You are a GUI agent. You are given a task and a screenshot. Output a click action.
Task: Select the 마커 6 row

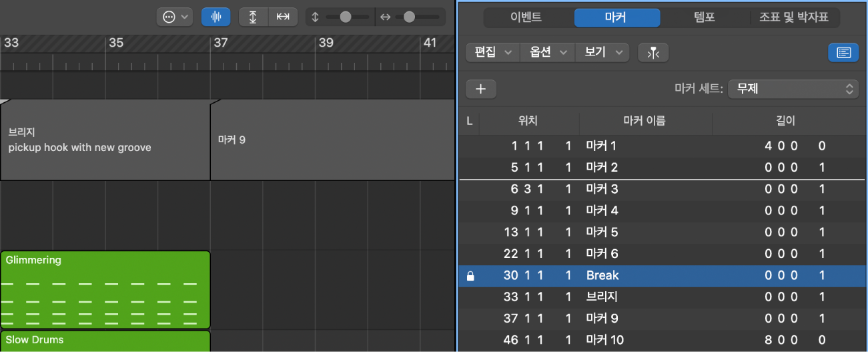coord(663,254)
